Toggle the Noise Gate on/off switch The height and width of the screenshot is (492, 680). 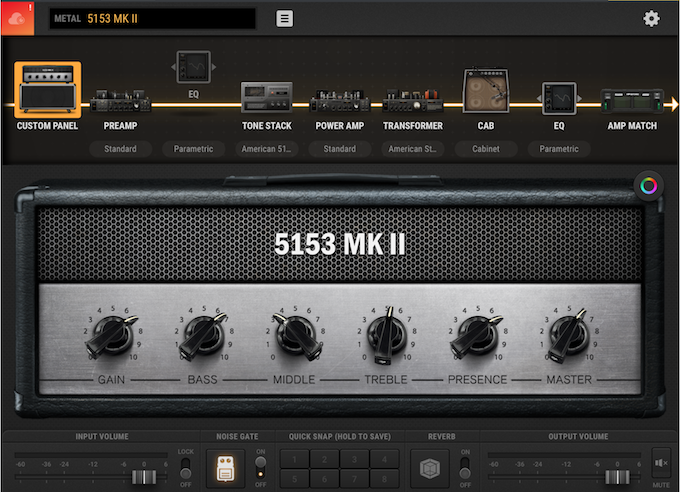tap(260, 468)
